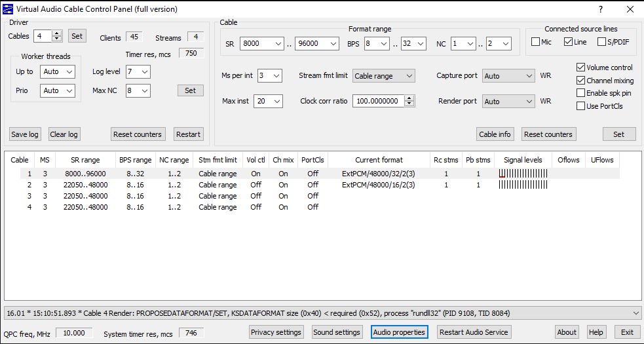The height and width of the screenshot is (344, 644).
Task: Increase Clock corr ratio with stepper arrow
Action: click(x=409, y=98)
